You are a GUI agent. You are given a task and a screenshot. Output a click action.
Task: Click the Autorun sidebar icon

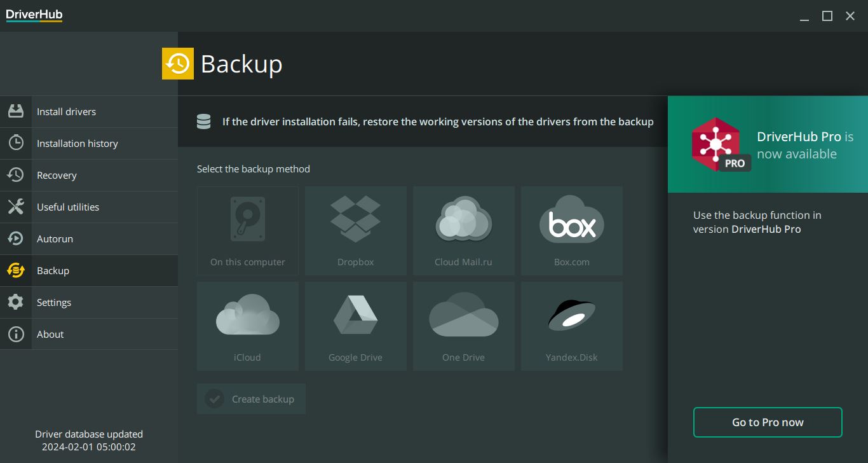point(16,238)
